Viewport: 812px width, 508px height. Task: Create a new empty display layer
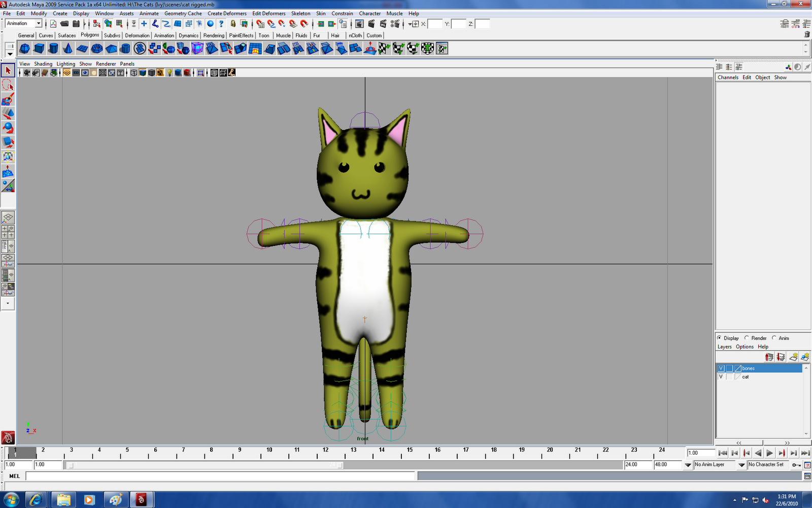tap(793, 357)
